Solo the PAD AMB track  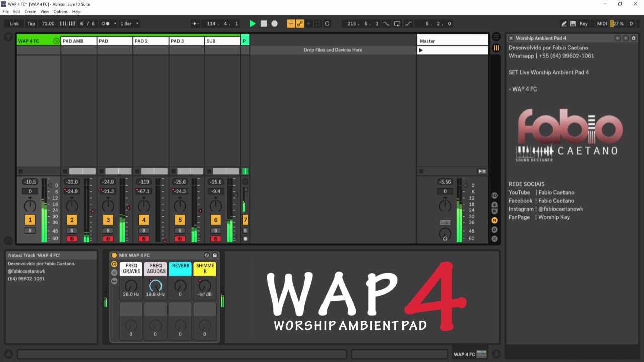pos(72,231)
